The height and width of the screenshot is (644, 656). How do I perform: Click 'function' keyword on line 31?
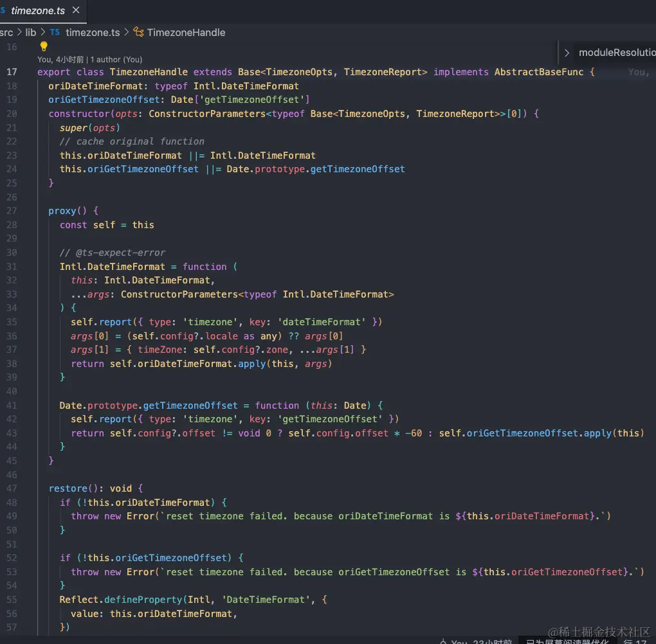(204, 266)
